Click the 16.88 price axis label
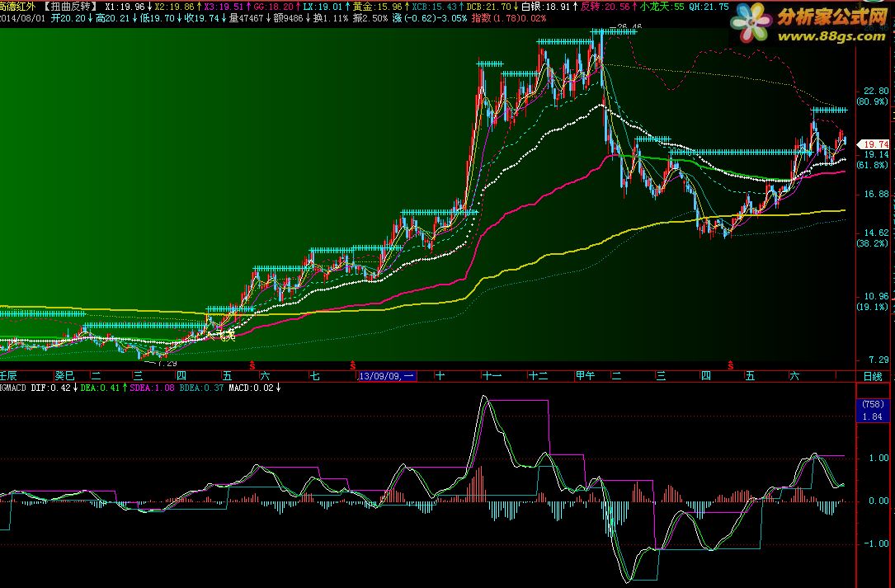 [x=876, y=194]
